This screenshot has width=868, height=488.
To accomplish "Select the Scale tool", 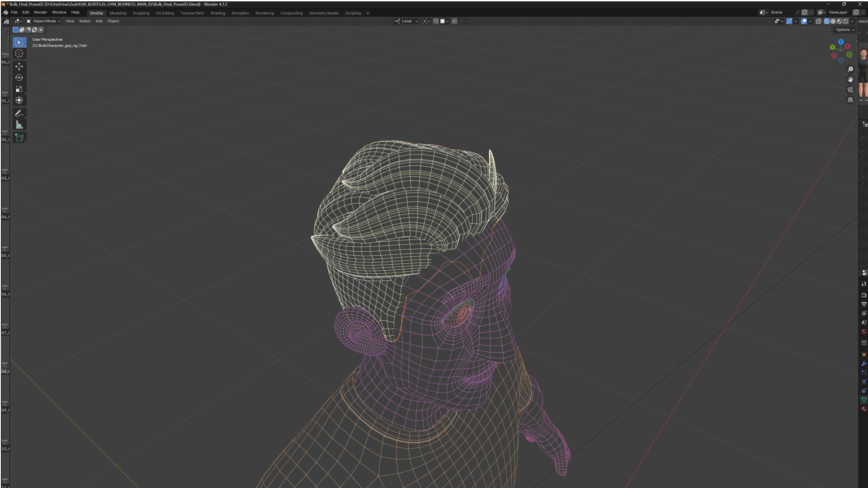I will tap(19, 89).
